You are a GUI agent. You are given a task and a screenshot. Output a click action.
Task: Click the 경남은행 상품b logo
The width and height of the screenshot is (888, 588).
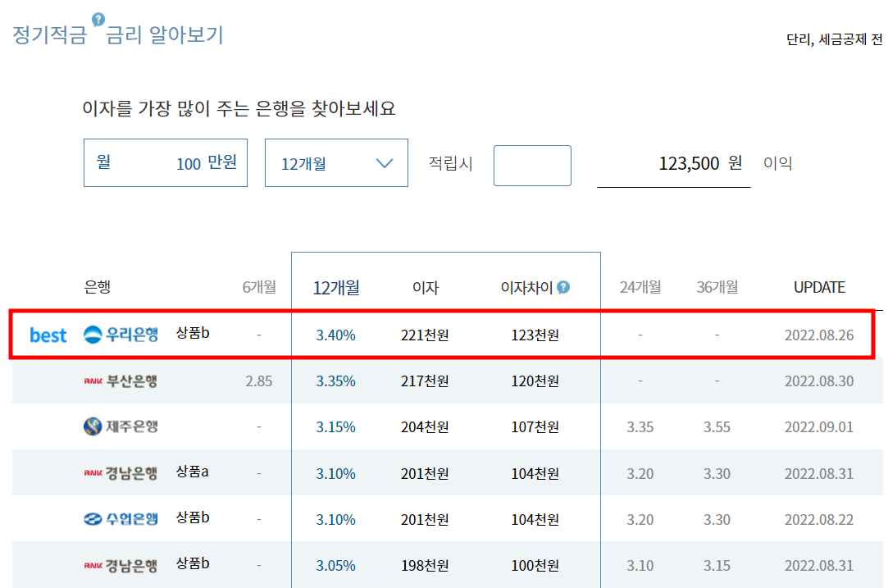(x=121, y=565)
